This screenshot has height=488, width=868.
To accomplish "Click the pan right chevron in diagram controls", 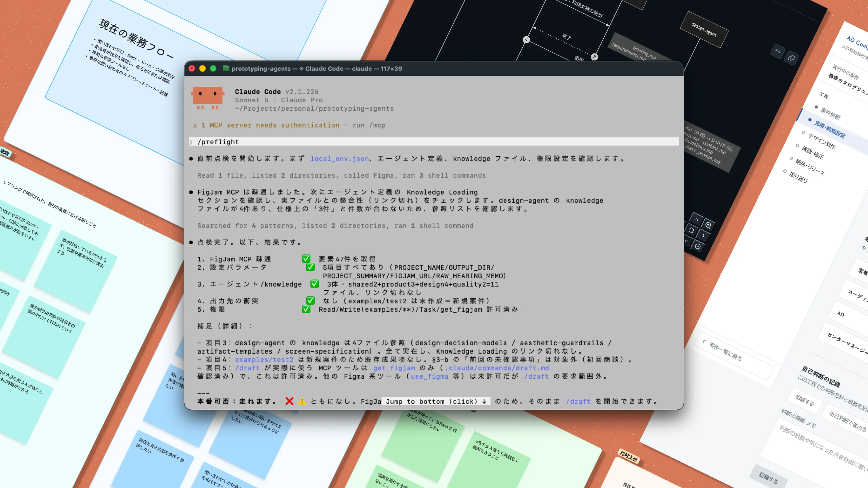I will [x=703, y=236].
